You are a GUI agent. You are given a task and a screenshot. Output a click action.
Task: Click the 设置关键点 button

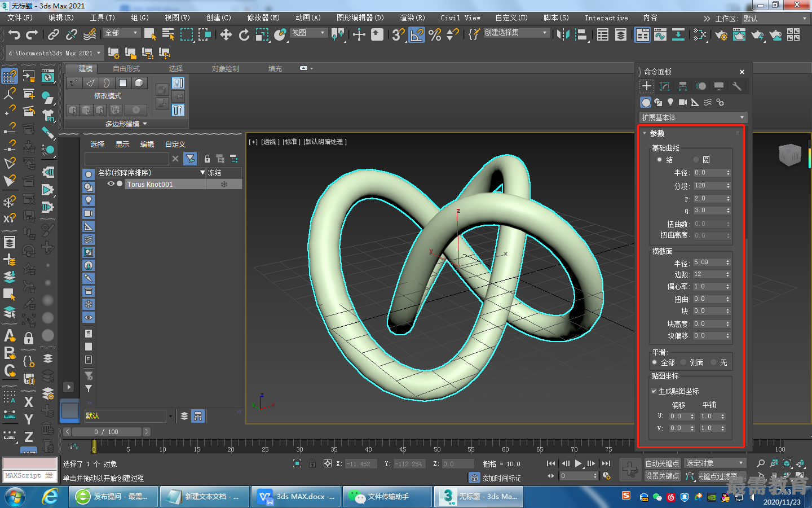[663, 476]
